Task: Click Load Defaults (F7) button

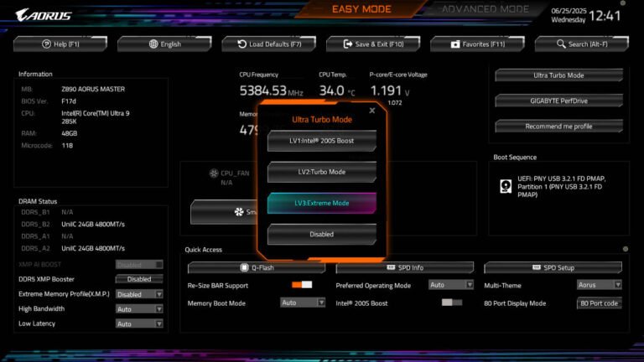Action: click(x=269, y=44)
